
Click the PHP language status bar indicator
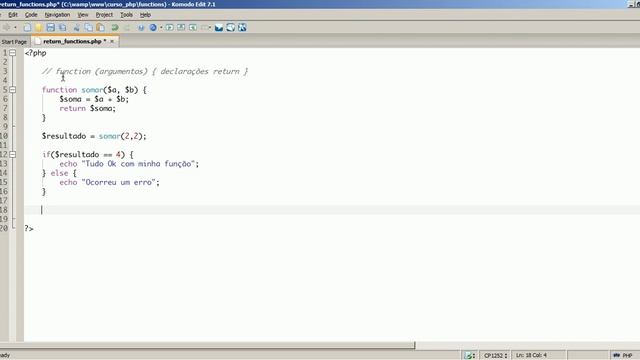point(623,356)
